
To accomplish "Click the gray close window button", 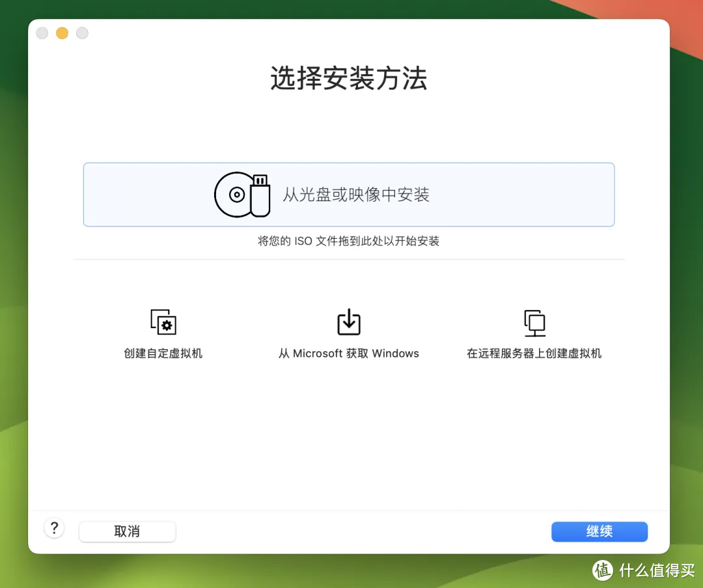I will point(42,33).
